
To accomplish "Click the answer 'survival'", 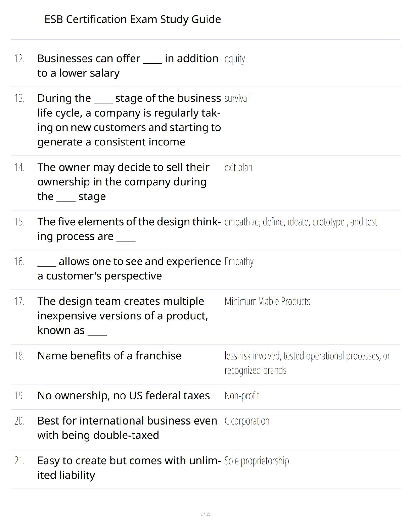I will (x=236, y=99).
